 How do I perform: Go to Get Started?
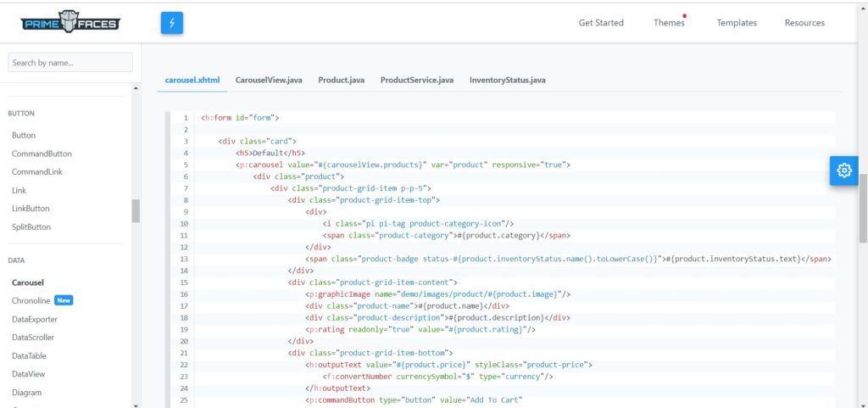pos(601,23)
